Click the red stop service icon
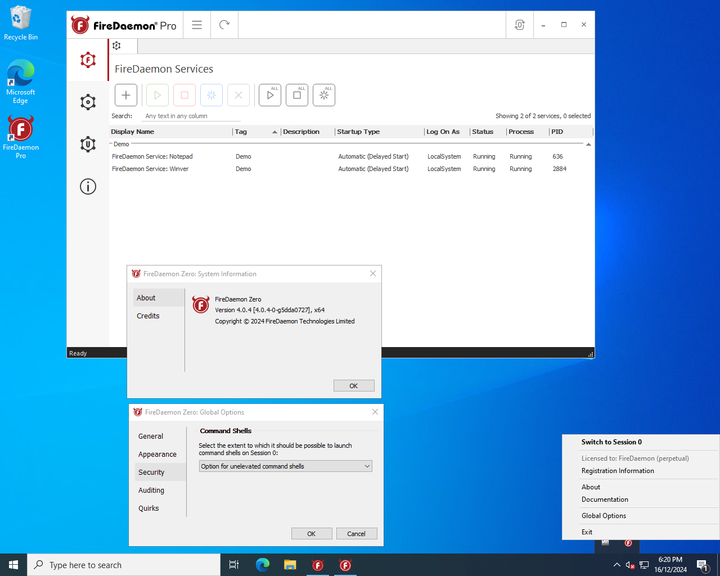This screenshot has height=576, width=720. (x=185, y=95)
